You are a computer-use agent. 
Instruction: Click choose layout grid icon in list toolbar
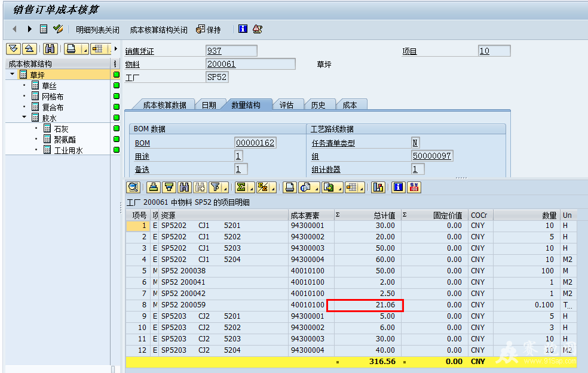click(x=352, y=187)
